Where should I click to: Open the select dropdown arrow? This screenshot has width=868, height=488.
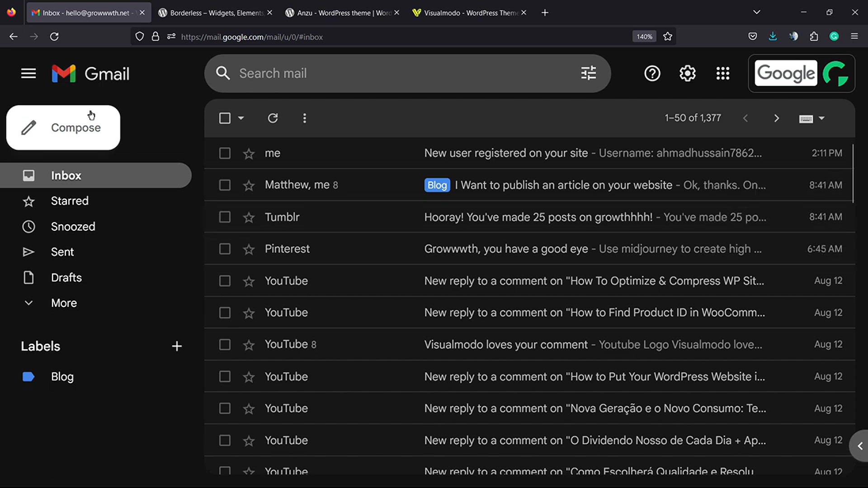point(241,118)
